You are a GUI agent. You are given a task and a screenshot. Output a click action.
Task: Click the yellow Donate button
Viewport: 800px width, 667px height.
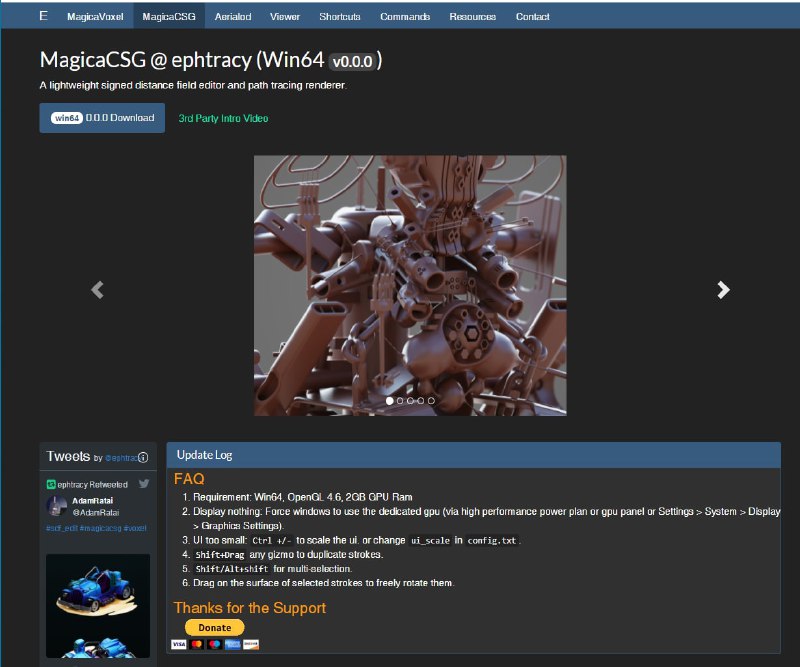[x=214, y=627]
